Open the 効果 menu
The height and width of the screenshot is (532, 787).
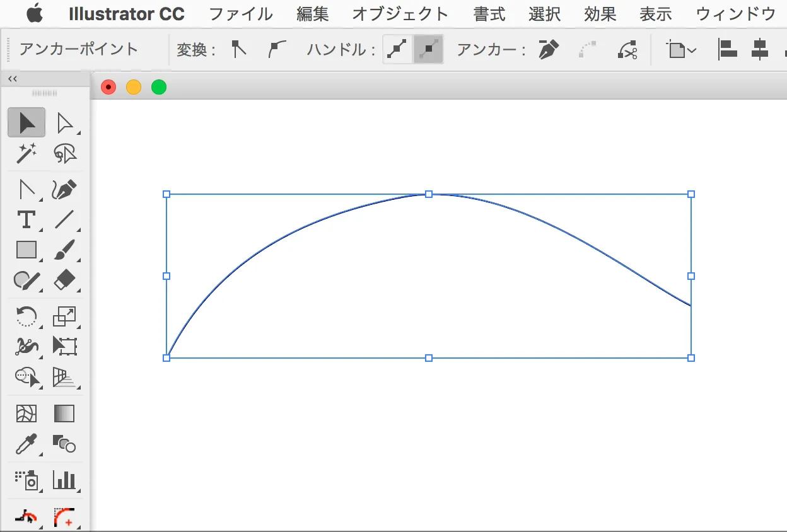point(600,14)
